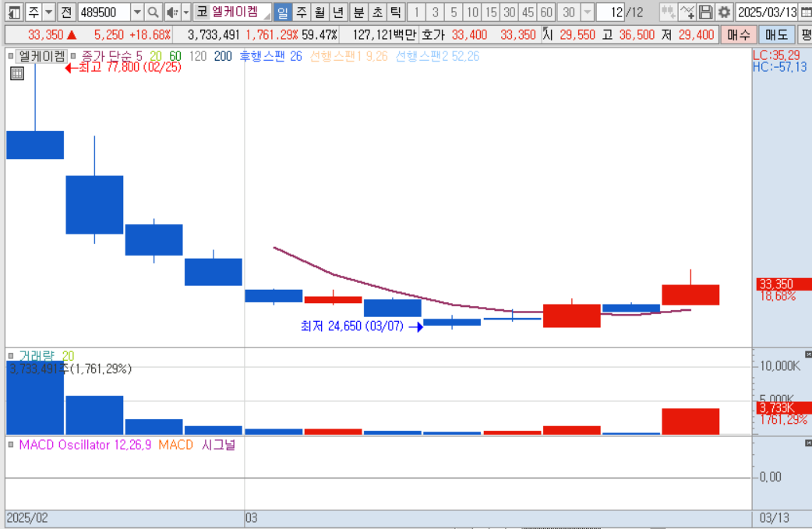Edit the candle count field 12
This screenshot has height=529, width=812.
click(610, 12)
